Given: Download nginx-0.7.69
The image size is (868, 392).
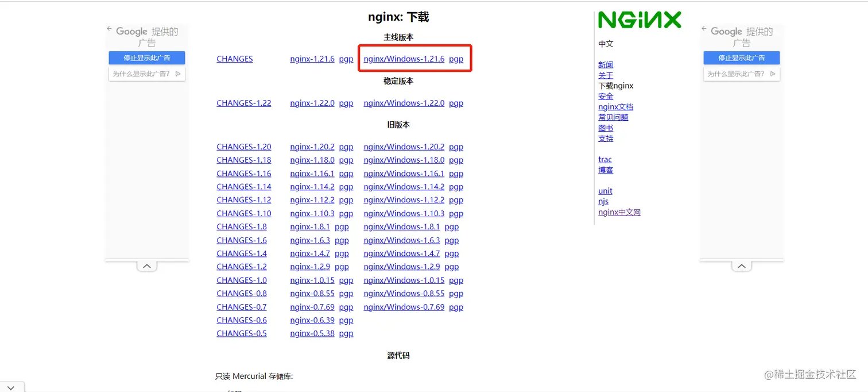Looking at the screenshot, I should click(312, 307).
